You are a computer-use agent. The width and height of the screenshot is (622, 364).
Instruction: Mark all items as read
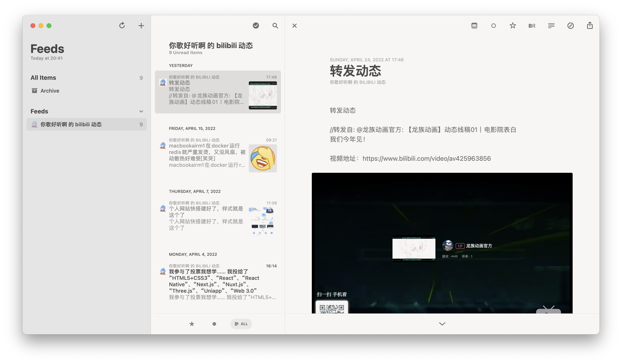[x=256, y=26]
